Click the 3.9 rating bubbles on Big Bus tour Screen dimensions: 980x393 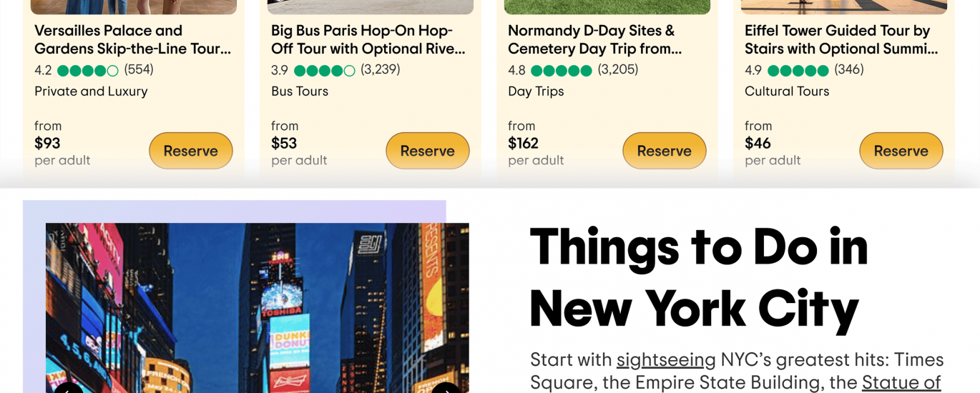point(324,71)
